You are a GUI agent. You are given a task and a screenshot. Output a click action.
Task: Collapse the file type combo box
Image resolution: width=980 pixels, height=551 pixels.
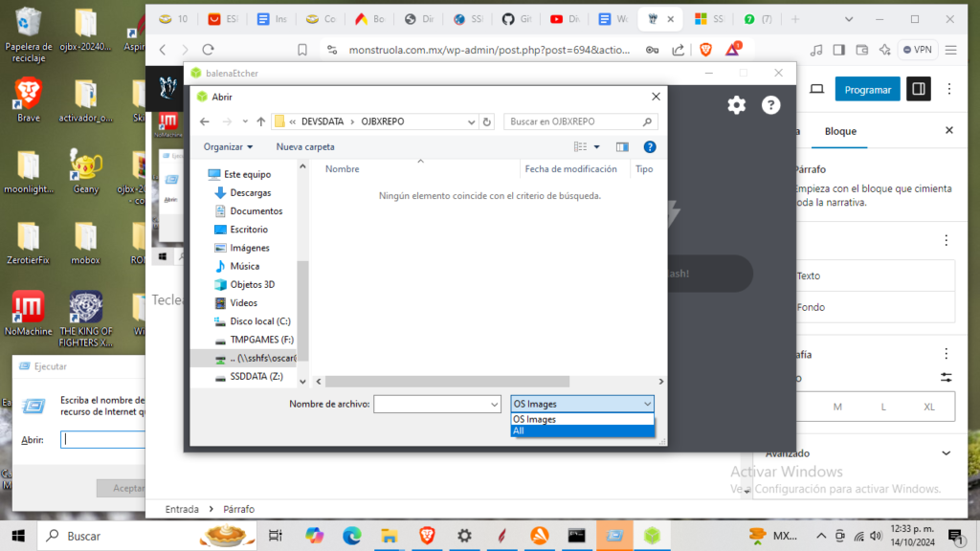tap(647, 405)
